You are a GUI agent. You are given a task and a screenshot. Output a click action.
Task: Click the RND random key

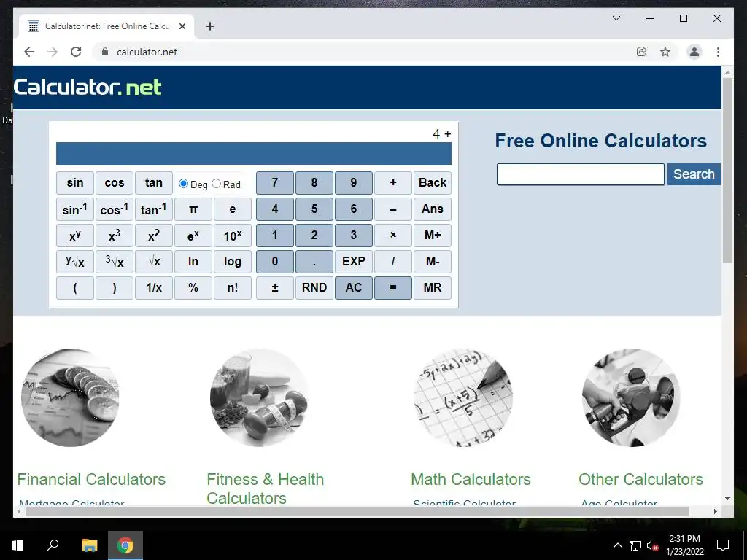(x=314, y=287)
